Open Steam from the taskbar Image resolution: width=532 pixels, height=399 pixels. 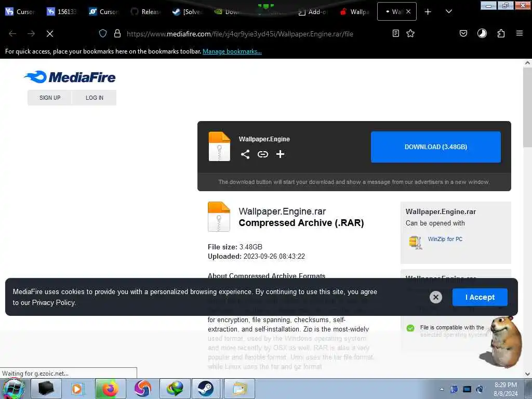click(206, 389)
